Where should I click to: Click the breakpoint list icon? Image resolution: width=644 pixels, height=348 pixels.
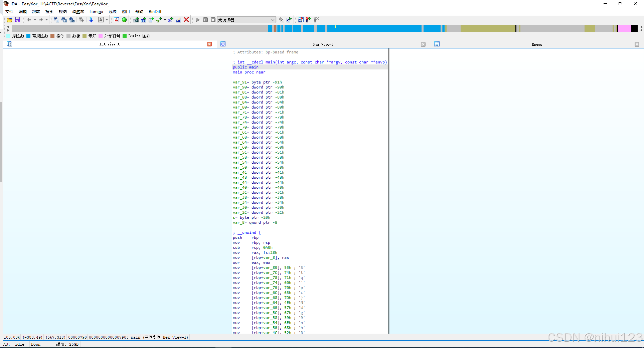click(x=301, y=20)
